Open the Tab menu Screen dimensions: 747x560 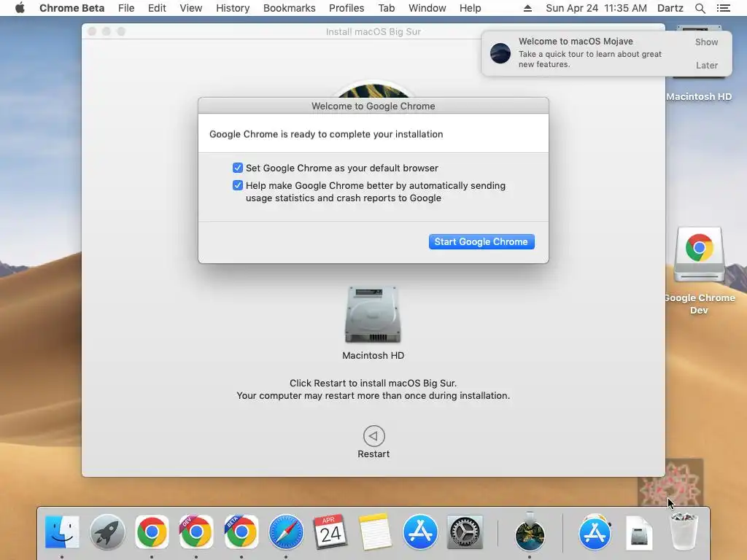tap(387, 8)
